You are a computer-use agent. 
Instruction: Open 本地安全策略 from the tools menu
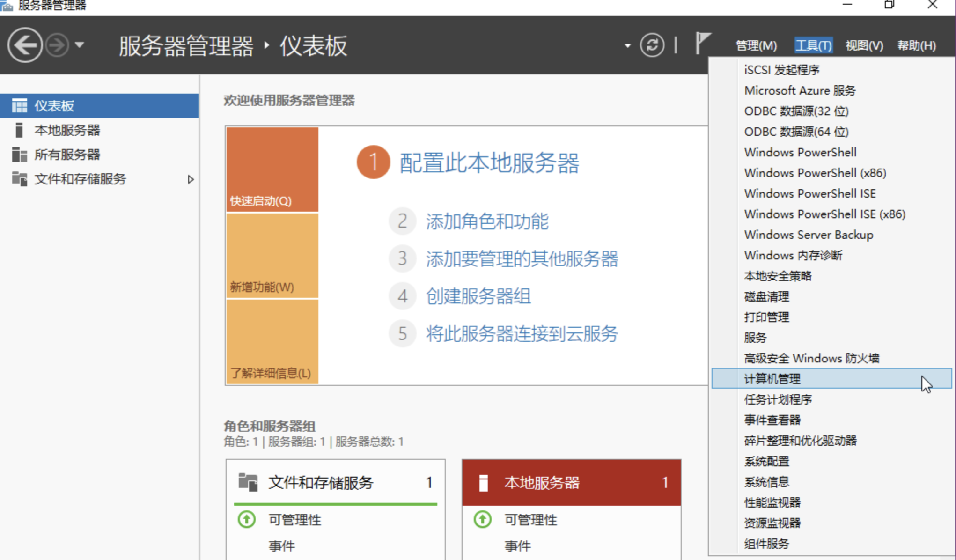click(x=831, y=276)
